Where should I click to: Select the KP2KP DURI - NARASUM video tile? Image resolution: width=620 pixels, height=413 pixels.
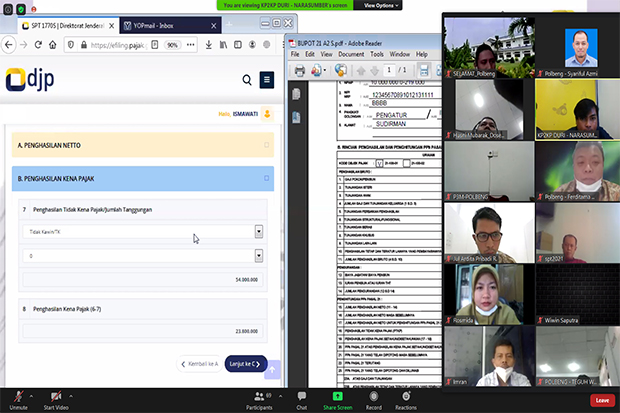[x=578, y=109]
